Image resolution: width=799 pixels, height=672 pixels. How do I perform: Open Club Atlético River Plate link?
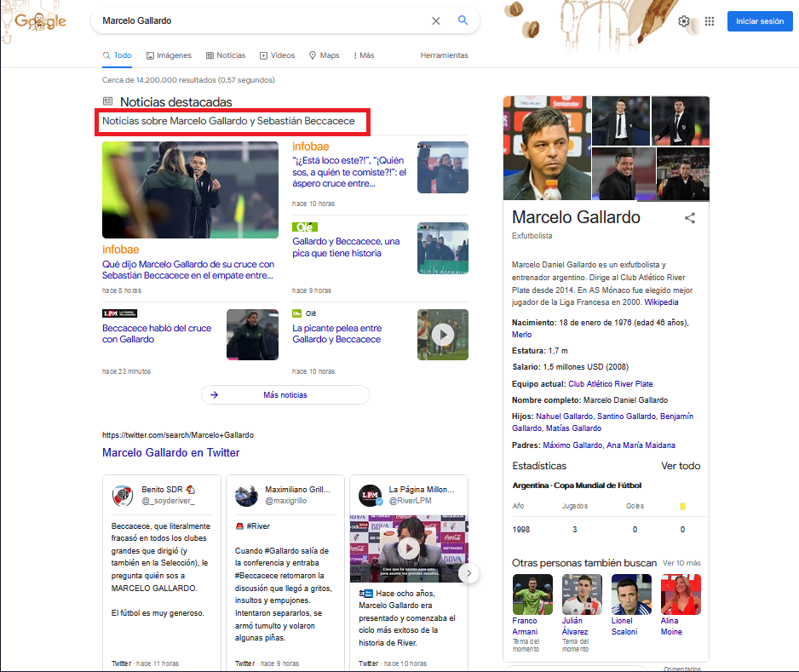coord(611,383)
